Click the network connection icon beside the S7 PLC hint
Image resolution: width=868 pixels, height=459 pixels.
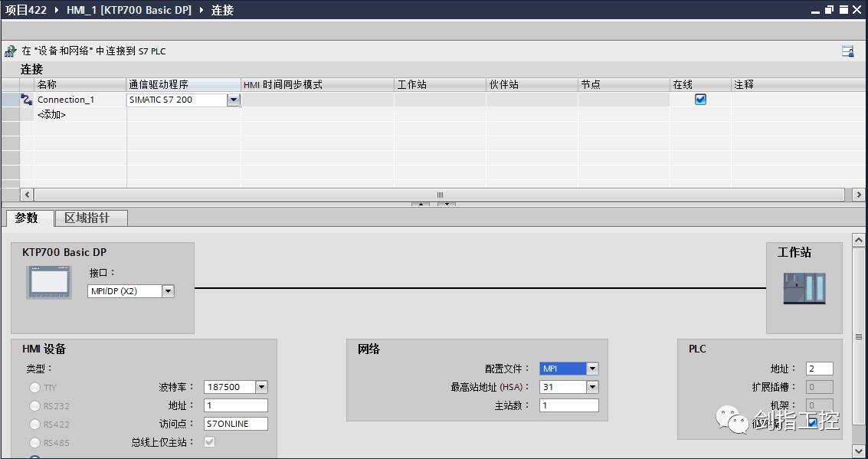pyautogui.click(x=10, y=49)
